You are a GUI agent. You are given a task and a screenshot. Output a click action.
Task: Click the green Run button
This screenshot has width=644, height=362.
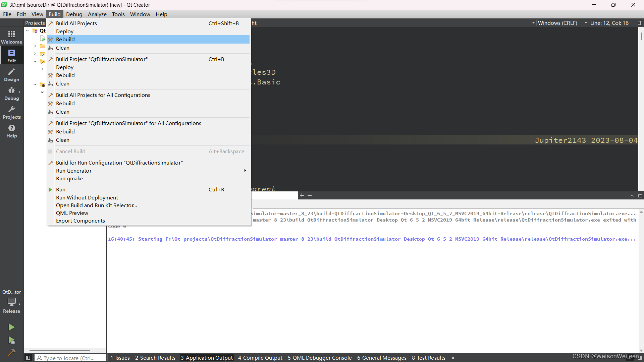pyautogui.click(x=11, y=327)
